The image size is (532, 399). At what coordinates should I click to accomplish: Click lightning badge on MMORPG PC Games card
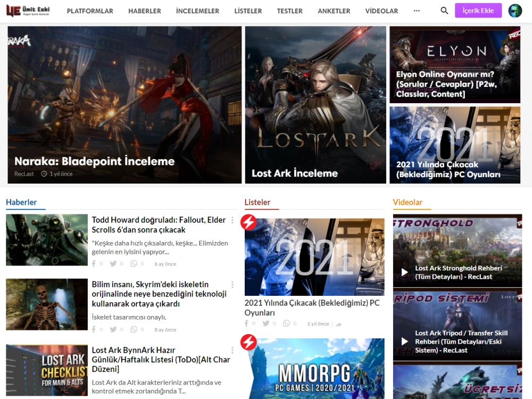tap(248, 342)
